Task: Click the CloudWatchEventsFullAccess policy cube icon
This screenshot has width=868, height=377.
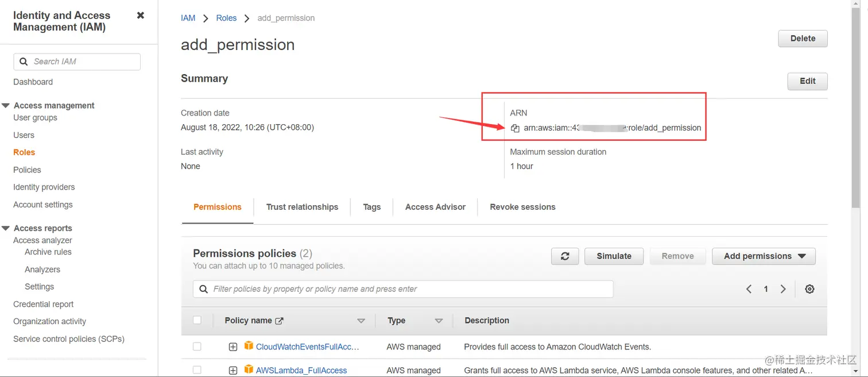Action: tap(249, 346)
